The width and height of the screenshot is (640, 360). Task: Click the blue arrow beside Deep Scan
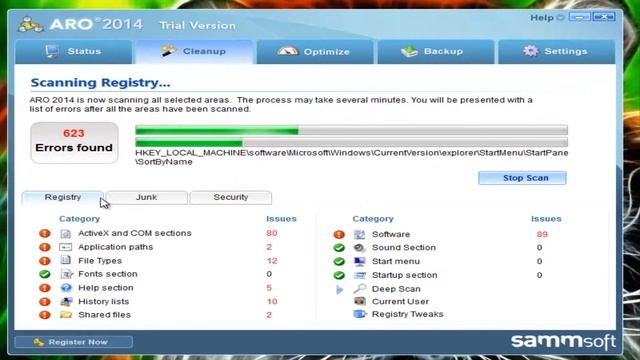339,290
